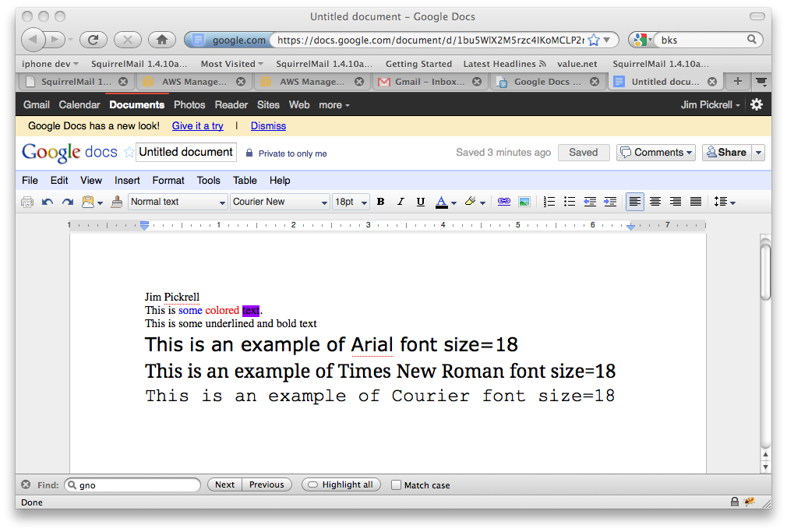Click the Print icon in toolbar
Image resolution: width=787 pixels, height=532 pixels.
[x=27, y=202]
